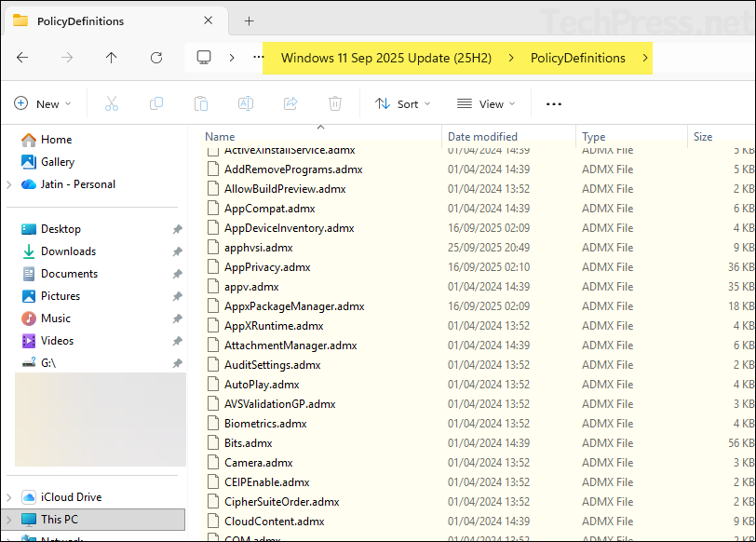Screen dimensions: 756x542
Task: Copy files with the Copy icon
Action: point(155,103)
